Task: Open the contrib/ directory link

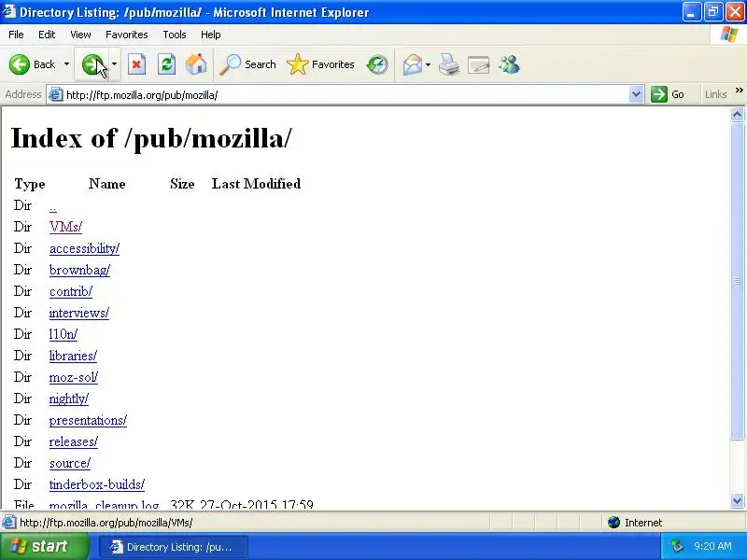Action: pyautogui.click(x=71, y=291)
